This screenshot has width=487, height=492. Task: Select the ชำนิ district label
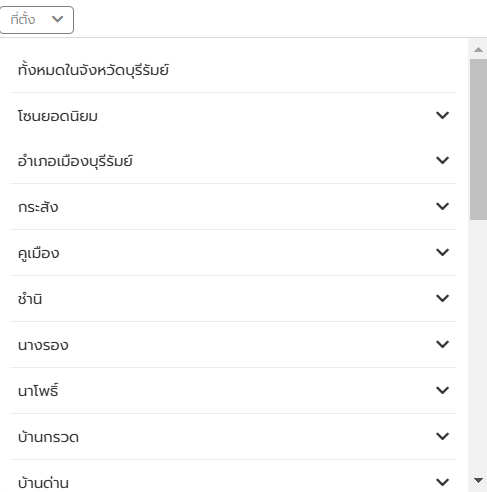30,299
